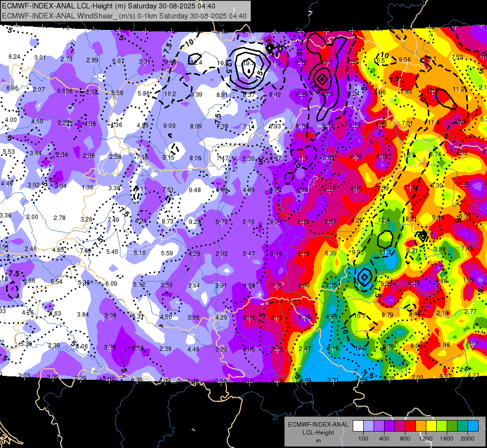Click the grid value 6.09
Screen dimensions: 487x448
[111, 284]
